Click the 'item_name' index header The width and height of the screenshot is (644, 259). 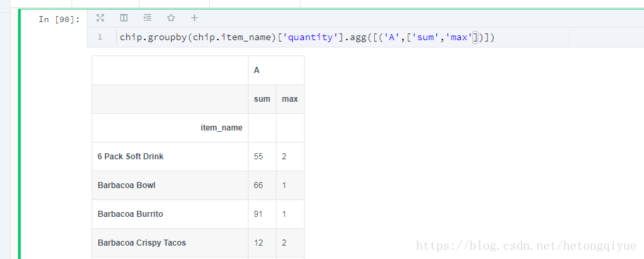[221, 128]
